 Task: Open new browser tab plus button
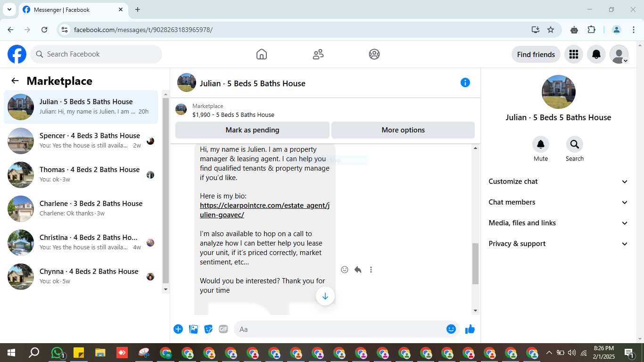point(138,9)
